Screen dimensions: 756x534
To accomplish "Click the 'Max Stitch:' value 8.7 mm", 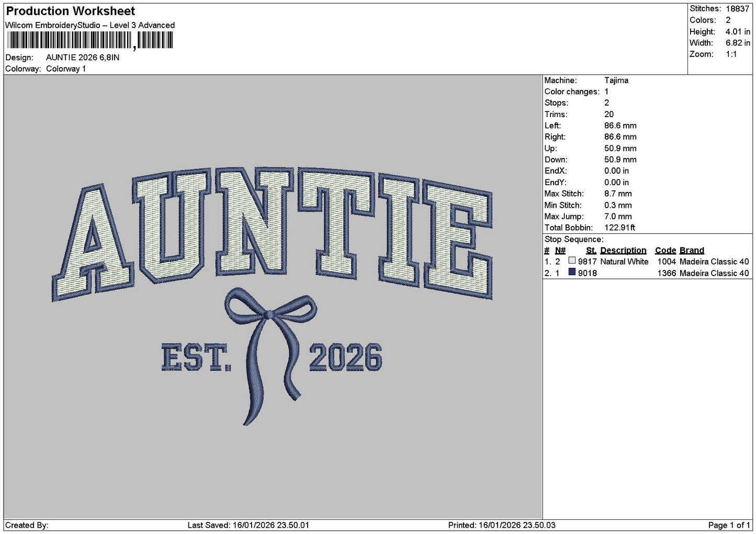I will pos(618,194).
